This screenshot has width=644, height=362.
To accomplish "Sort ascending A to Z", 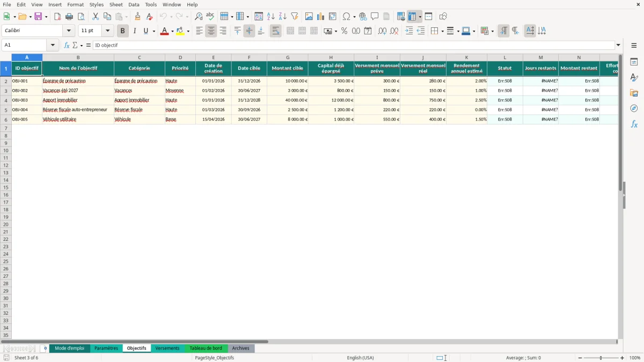I will click(271, 17).
